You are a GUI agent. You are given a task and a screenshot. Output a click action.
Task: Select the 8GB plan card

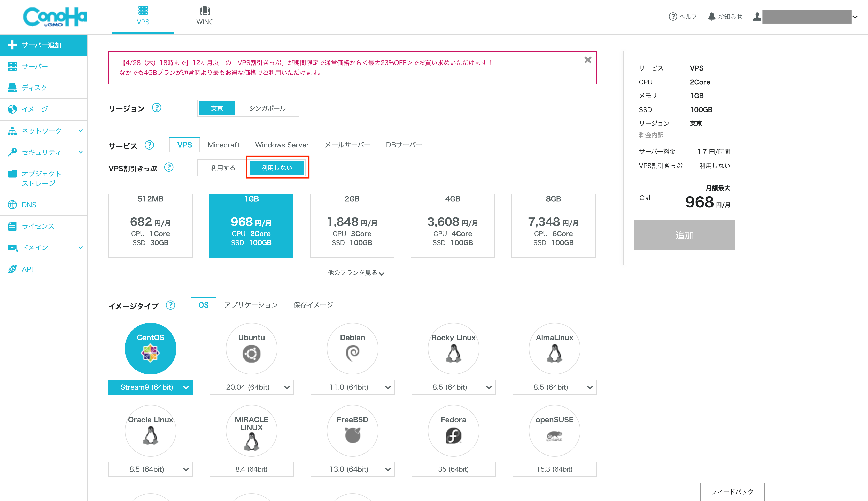553,226
